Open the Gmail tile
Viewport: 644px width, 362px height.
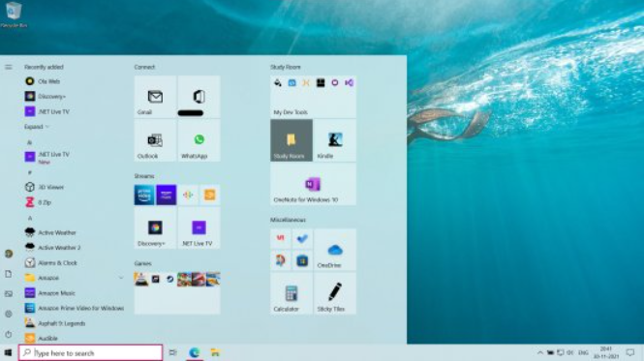pos(155,97)
